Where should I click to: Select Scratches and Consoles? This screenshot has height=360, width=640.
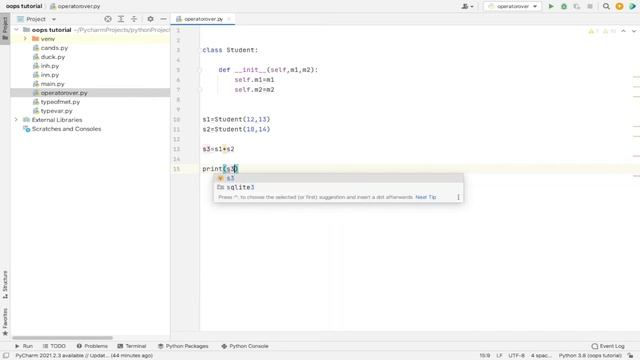click(x=66, y=129)
